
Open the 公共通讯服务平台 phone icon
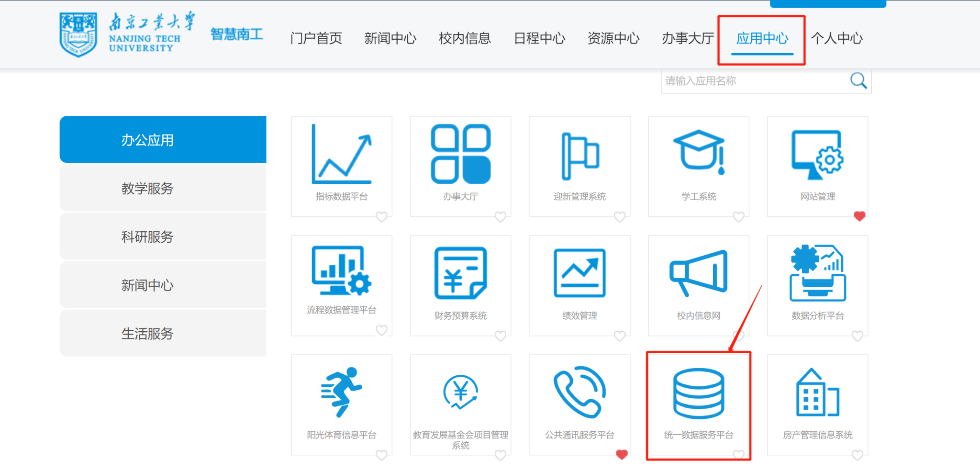[x=579, y=392]
